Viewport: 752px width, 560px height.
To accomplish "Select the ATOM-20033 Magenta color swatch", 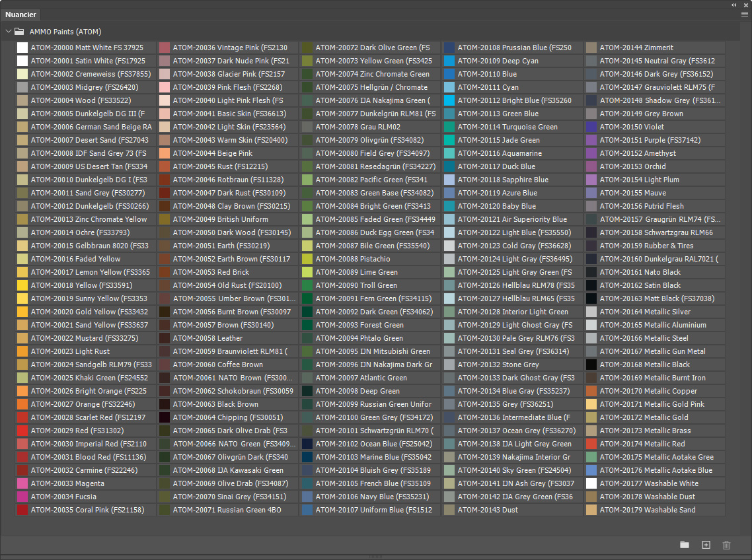I will point(22,483).
